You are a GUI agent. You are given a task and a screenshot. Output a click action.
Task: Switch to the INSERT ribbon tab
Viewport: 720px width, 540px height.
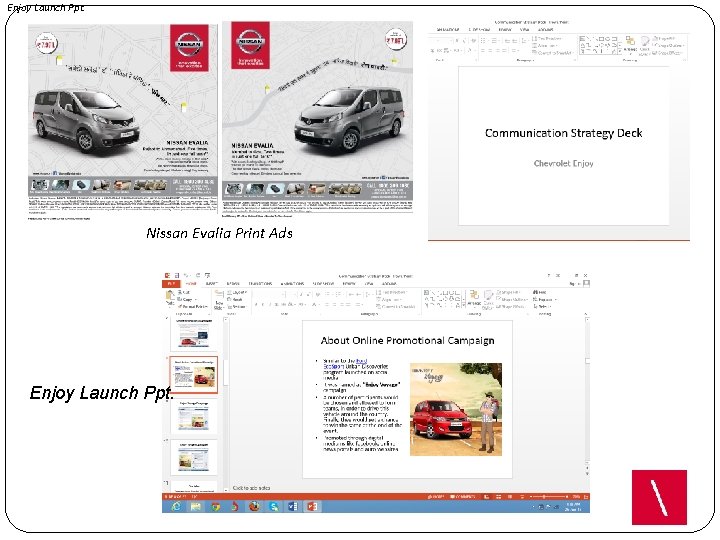click(212, 284)
